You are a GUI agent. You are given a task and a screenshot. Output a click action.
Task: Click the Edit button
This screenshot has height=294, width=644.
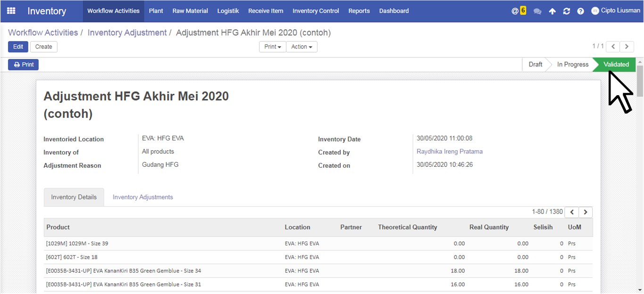(x=18, y=47)
